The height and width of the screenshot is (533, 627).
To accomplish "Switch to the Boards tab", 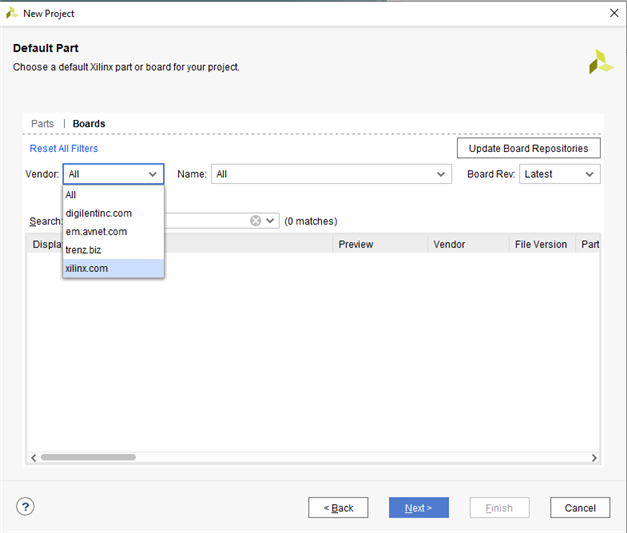I will pos(89,124).
